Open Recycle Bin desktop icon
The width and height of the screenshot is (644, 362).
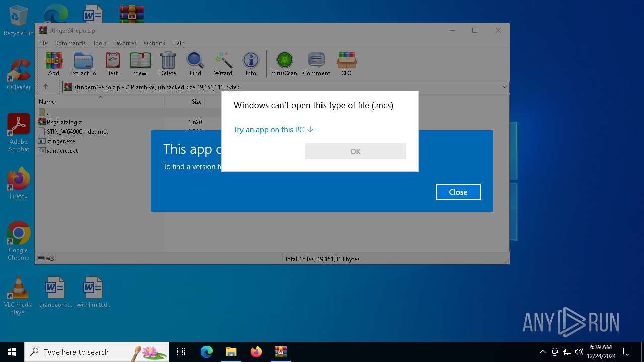(x=18, y=21)
